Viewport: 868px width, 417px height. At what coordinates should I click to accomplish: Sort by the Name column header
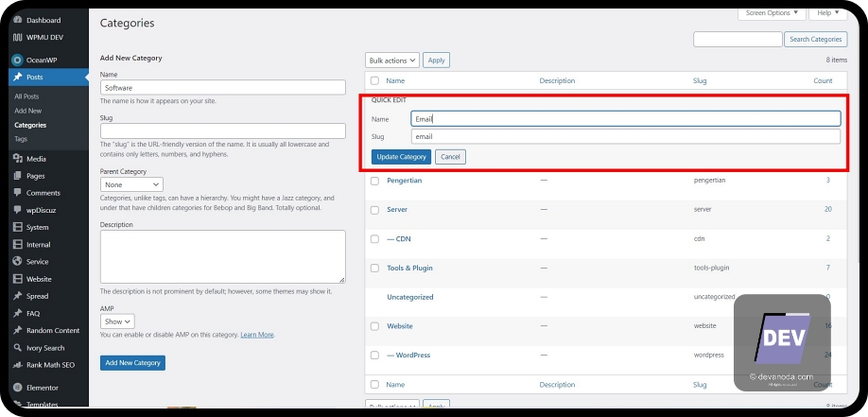(x=395, y=81)
